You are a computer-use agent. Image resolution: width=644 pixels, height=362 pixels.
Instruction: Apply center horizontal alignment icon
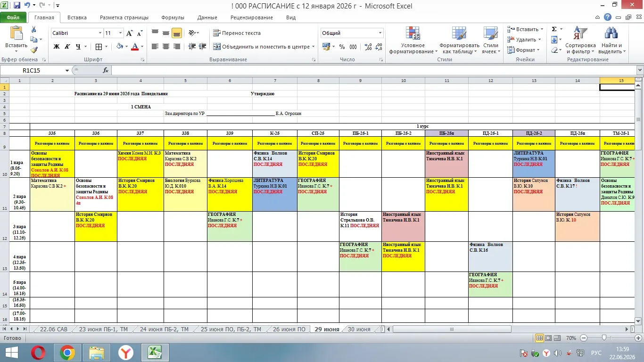[x=166, y=47]
